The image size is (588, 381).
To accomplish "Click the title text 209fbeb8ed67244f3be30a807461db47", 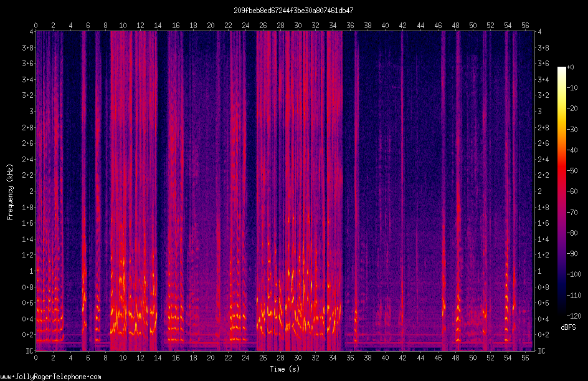I will (293, 11).
